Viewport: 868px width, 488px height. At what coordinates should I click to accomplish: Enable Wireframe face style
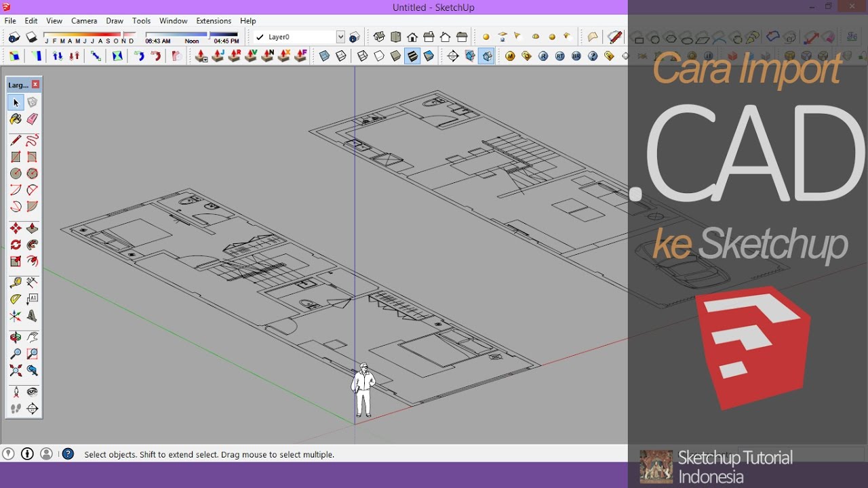pos(363,56)
